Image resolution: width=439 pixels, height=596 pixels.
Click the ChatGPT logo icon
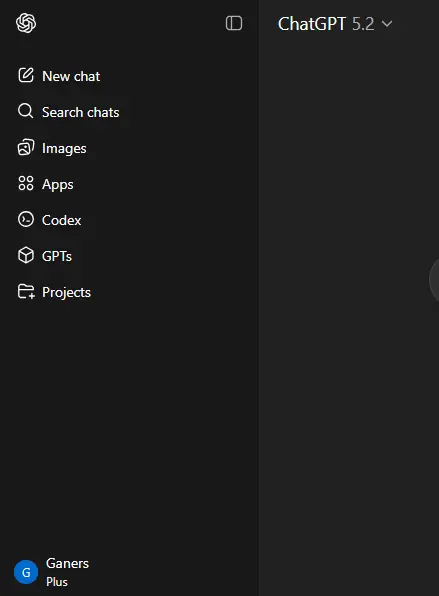[26, 23]
